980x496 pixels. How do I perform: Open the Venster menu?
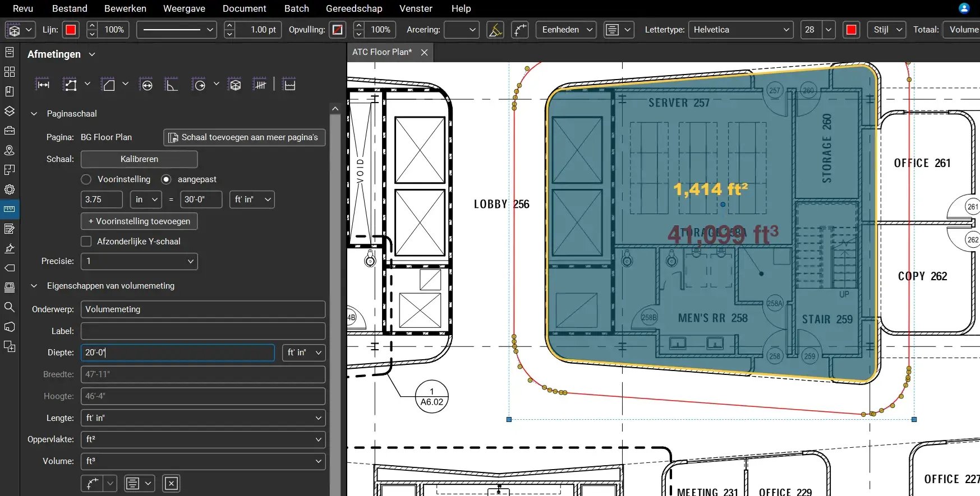tap(416, 8)
